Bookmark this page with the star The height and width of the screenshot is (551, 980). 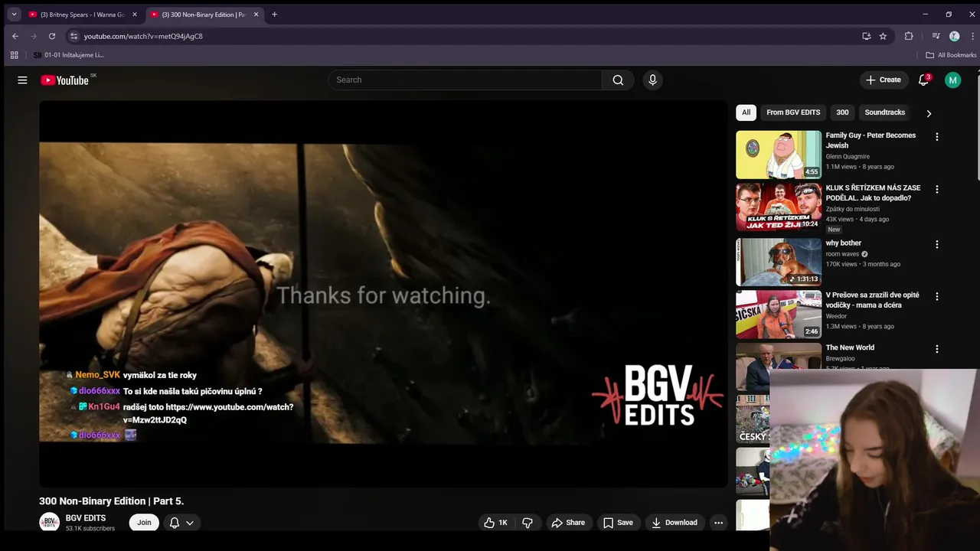point(883,36)
